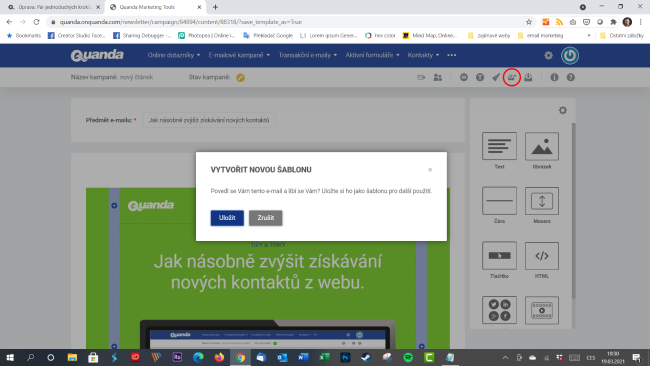Click the Quanda logo in the navbar
This screenshot has height=366, width=650.
(97, 55)
